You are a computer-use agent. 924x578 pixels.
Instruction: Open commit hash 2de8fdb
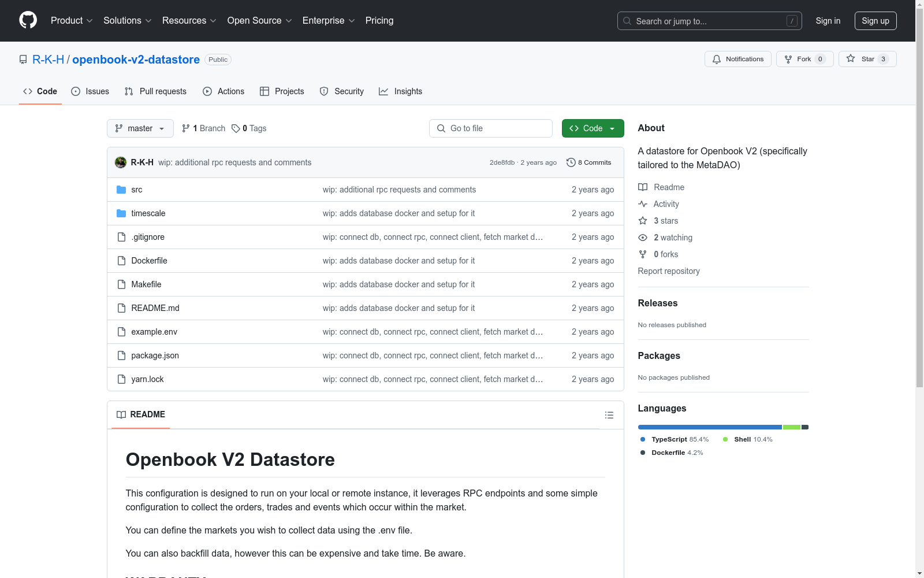(502, 162)
